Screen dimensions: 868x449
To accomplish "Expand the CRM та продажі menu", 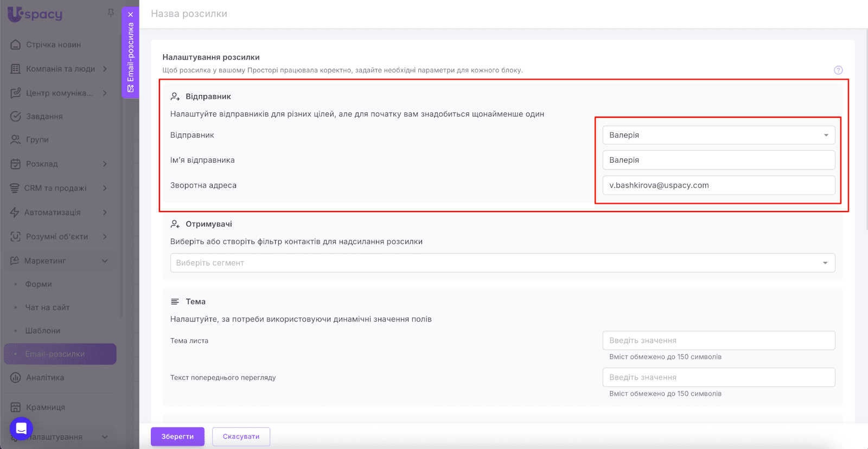I will coord(105,188).
